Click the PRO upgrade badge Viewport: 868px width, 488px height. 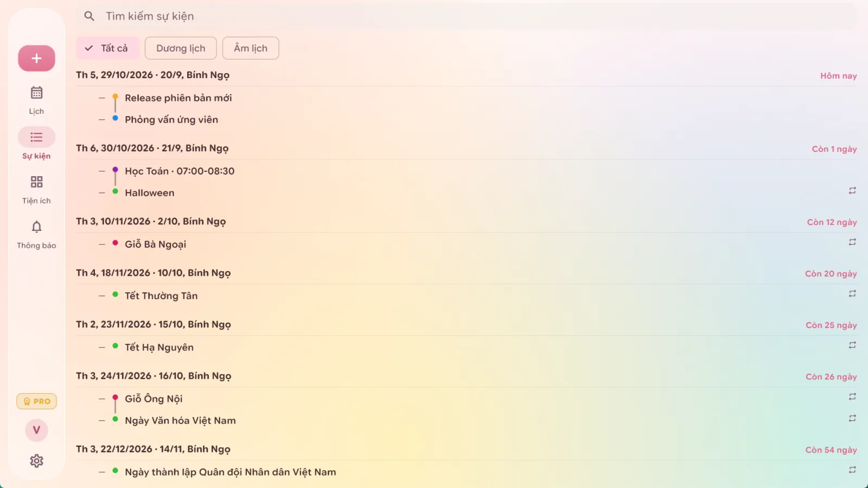click(36, 401)
